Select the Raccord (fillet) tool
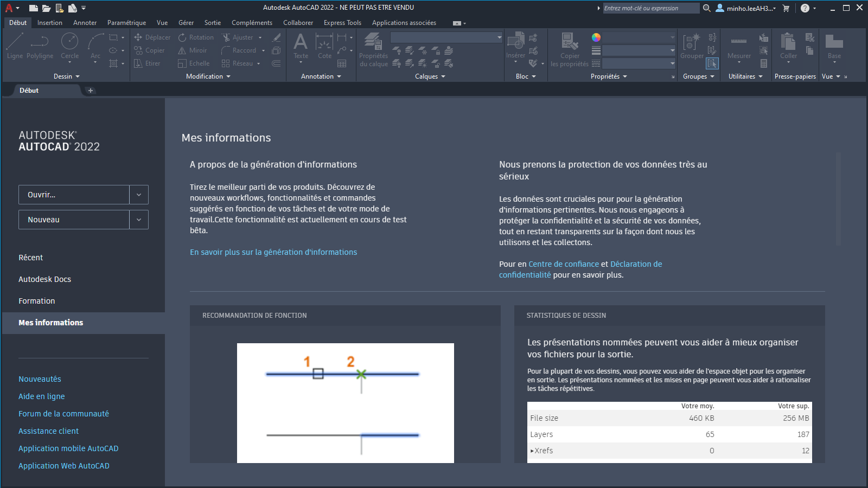Viewport: 868px width, 488px height. [x=239, y=50]
